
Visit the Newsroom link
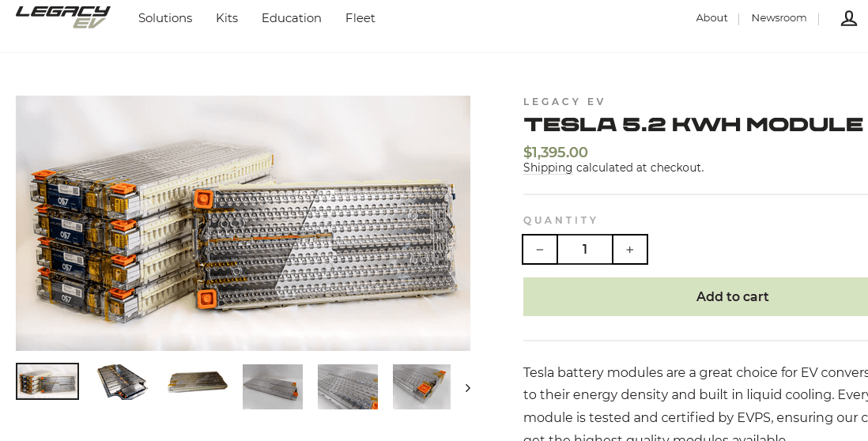(x=779, y=18)
